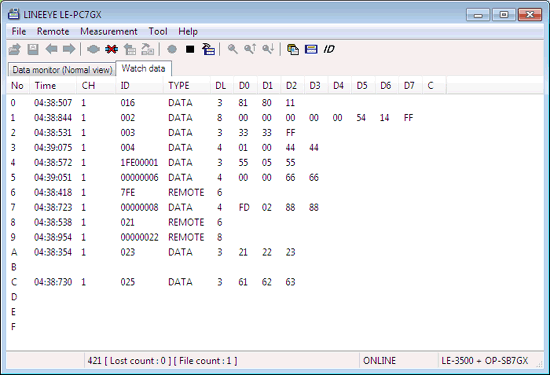Click the red X disconnect icon
550x375 pixels.
112,49
